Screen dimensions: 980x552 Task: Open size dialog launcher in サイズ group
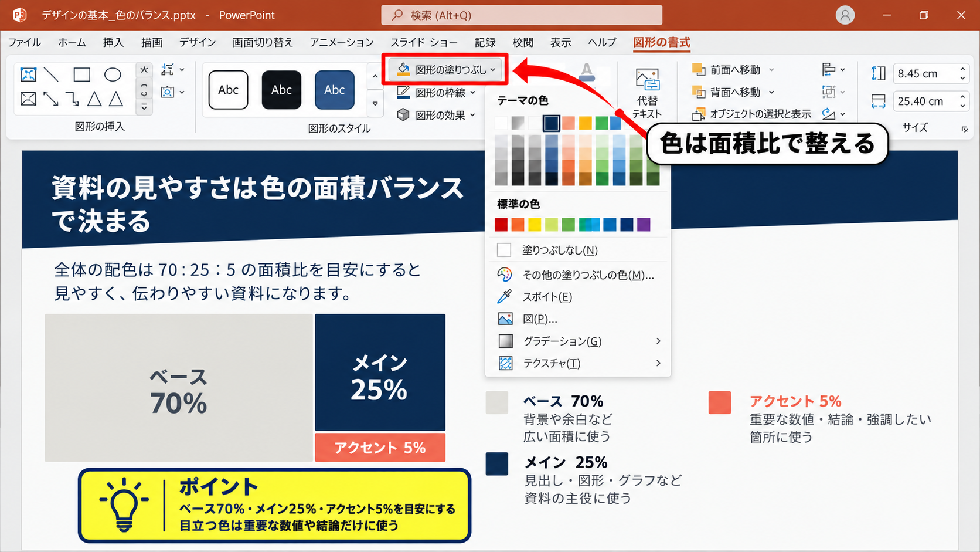pos(964,129)
